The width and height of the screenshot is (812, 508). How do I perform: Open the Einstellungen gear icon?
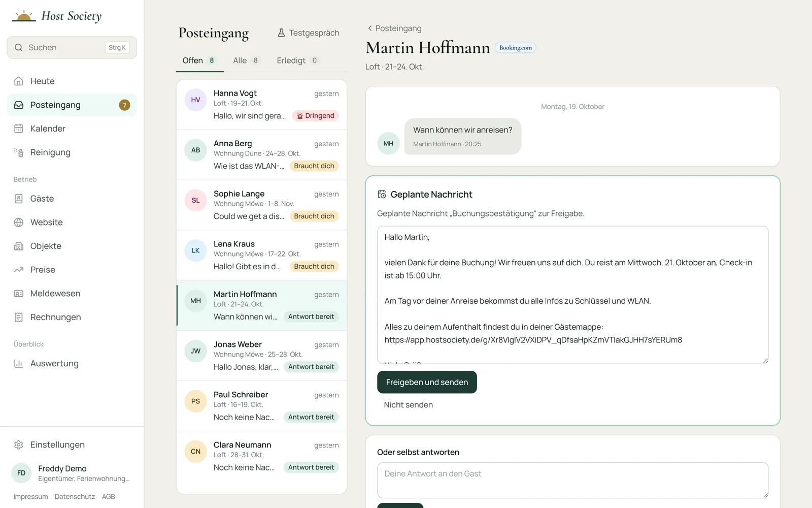(19, 444)
